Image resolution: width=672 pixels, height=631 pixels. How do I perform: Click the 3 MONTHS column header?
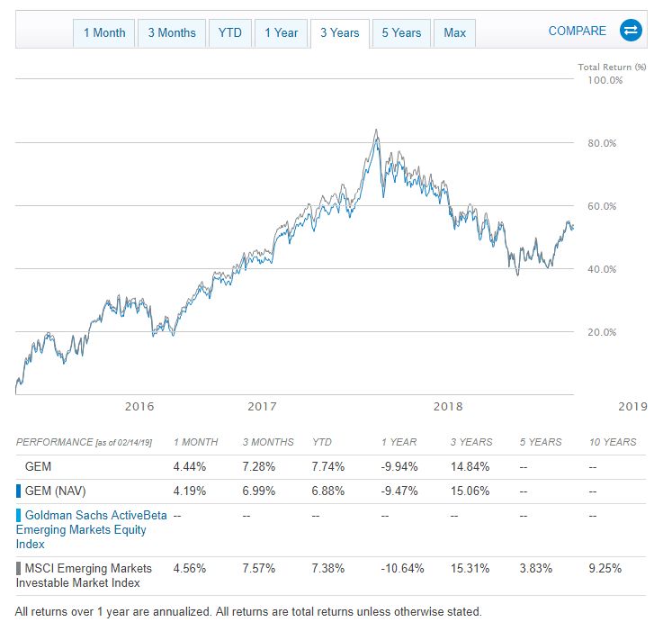tap(268, 442)
